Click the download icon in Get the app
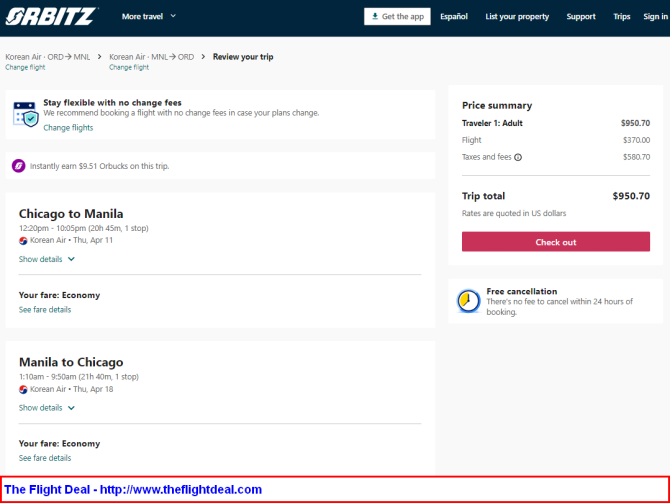Screen dimensions: 670x503 click(375, 16)
